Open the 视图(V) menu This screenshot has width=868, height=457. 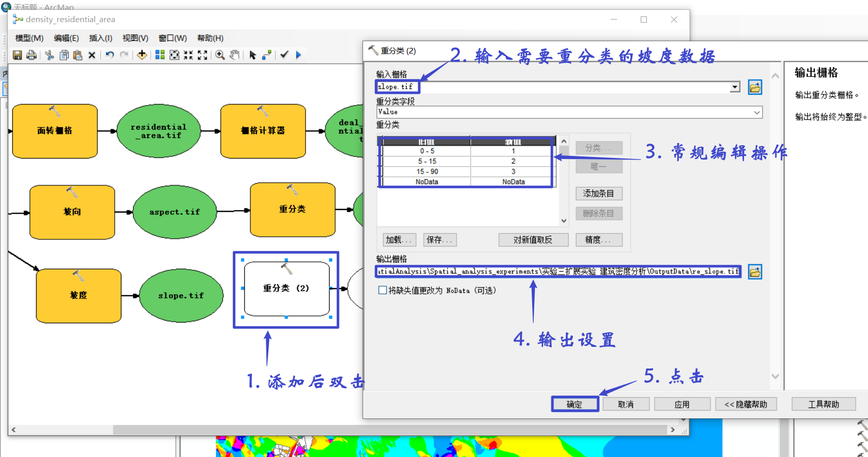[135, 38]
